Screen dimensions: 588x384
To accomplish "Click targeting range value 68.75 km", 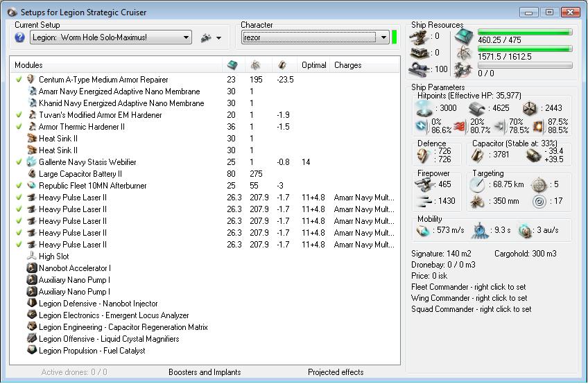I will 508,184.
